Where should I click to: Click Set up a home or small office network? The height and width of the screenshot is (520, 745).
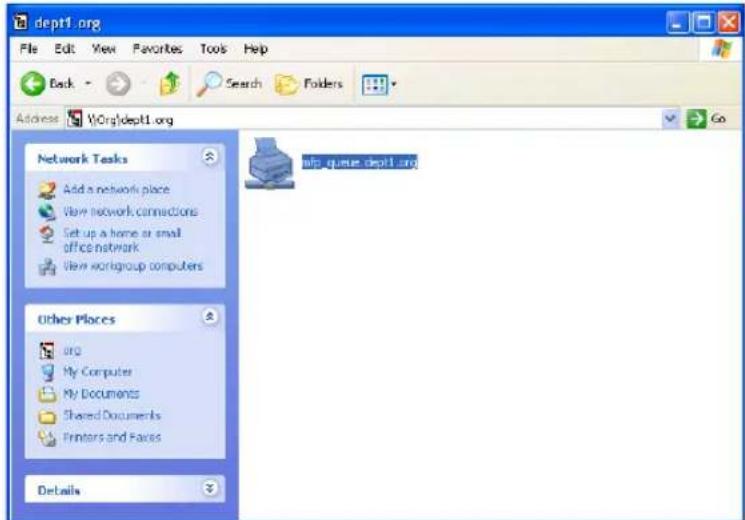(x=122, y=240)
